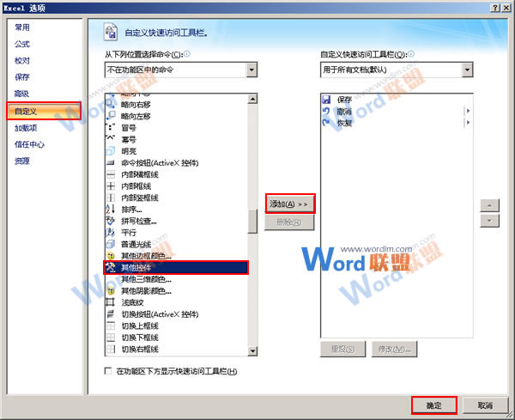Click the 修改(M)... button

(x=395, y=349)
